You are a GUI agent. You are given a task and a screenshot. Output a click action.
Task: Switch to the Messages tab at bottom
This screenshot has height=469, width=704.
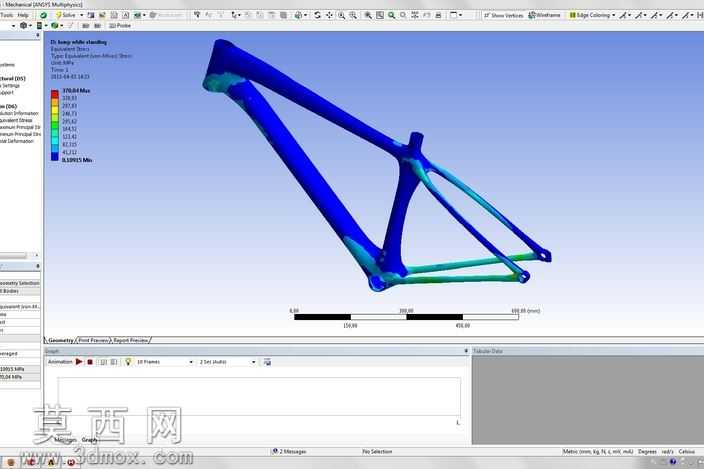tap(65, 440)
